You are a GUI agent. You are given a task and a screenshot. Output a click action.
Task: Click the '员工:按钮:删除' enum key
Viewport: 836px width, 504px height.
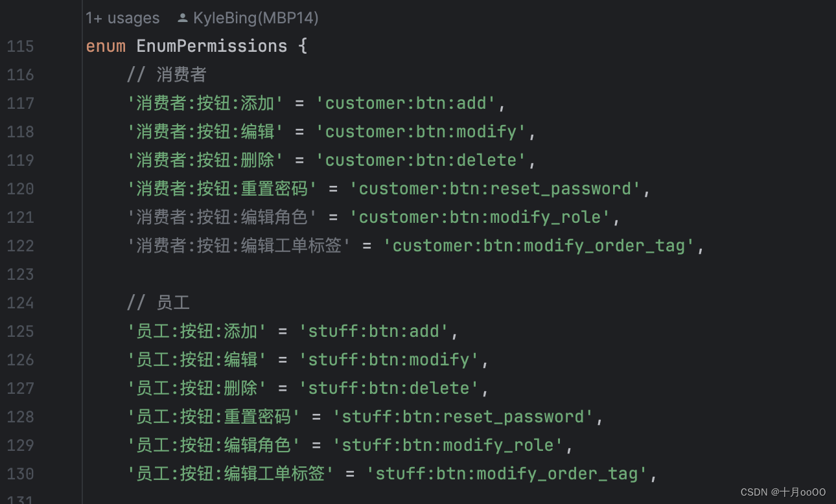(197, 389)
